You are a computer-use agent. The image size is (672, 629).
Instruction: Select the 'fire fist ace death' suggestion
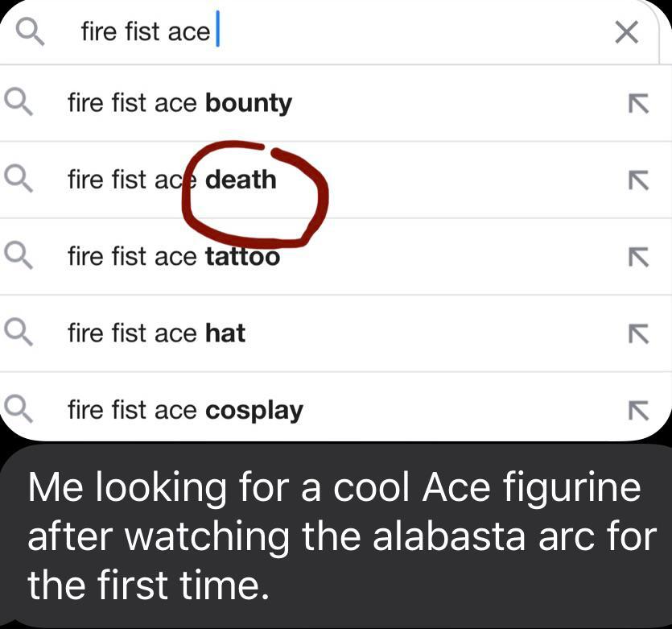171,179
